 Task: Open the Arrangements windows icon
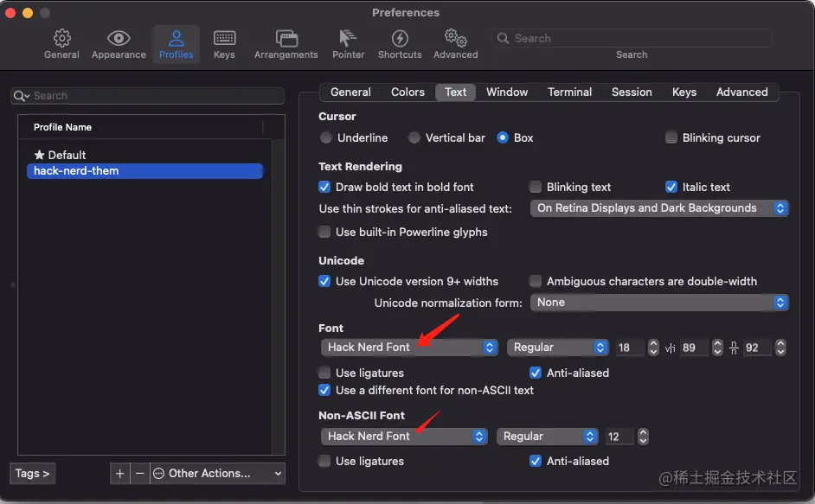[x=286, y=38]
